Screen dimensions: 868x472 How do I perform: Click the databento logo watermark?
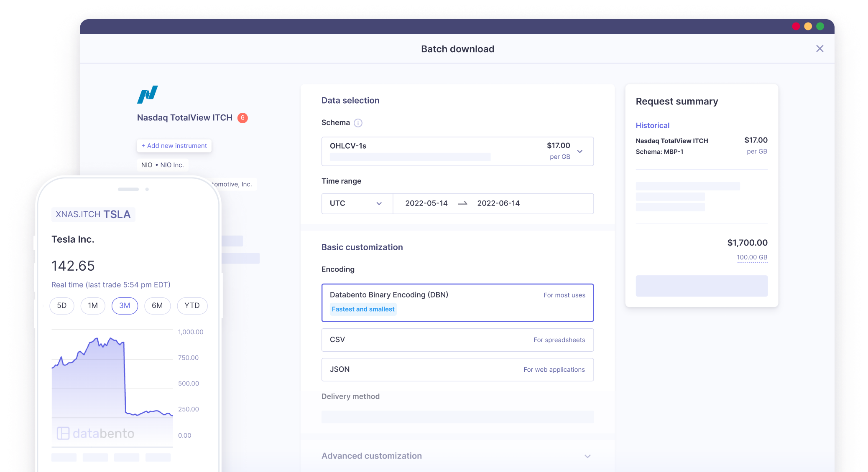pos(96,433)
